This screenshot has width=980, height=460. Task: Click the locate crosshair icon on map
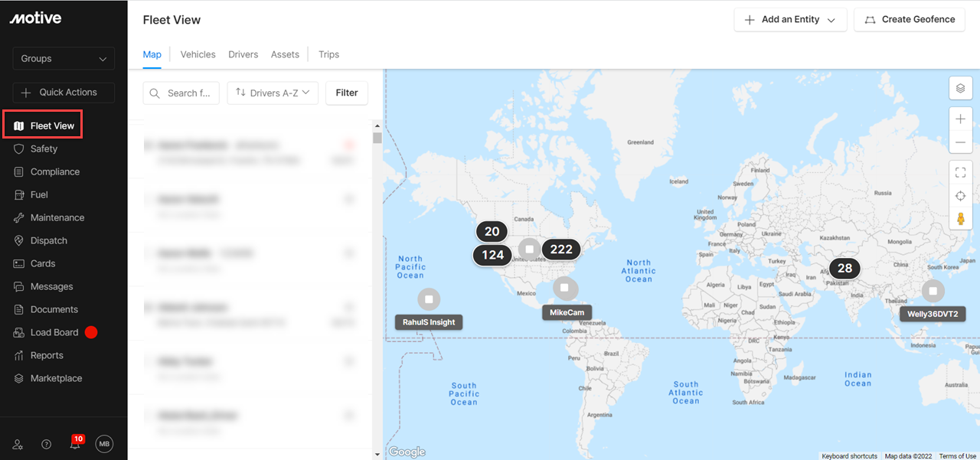961,196
